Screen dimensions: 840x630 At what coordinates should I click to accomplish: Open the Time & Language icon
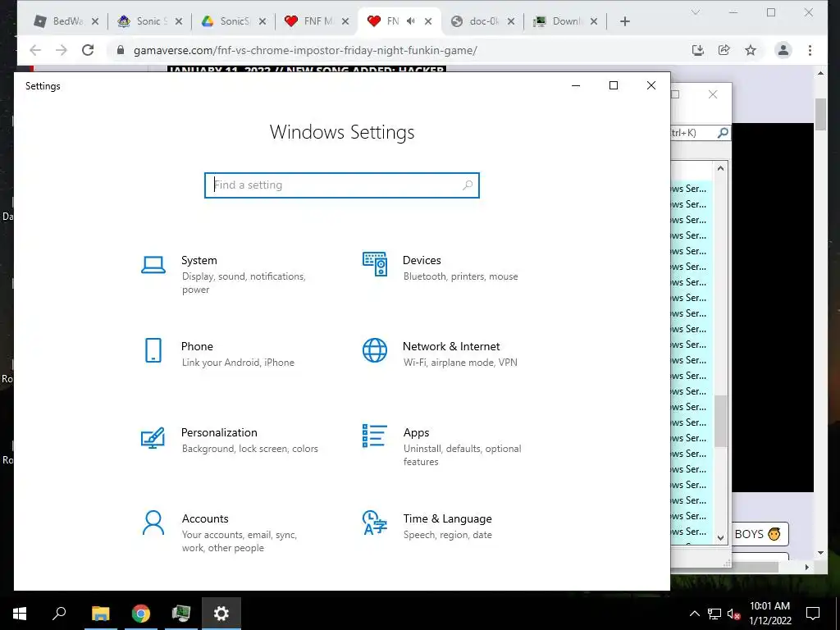tap(374, 523)
